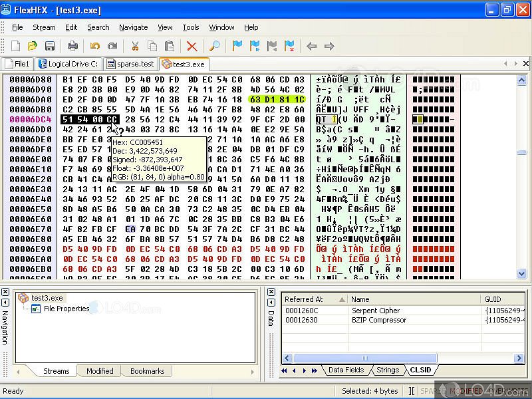Screen dimensions: 532x399
Task: Open Find with the magnifier icon
Action: pyautogui.click(x=214, y=46)
